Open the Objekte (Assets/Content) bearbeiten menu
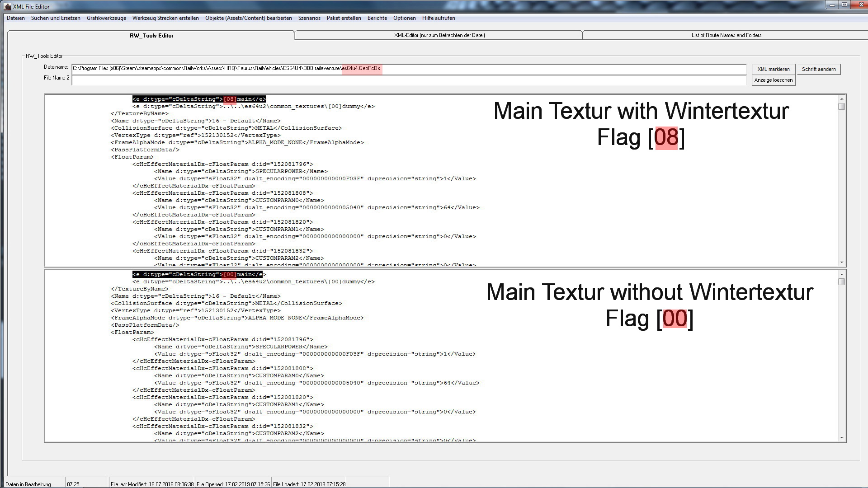The height and width of the screenshot is (488, 868). (248, 18)
